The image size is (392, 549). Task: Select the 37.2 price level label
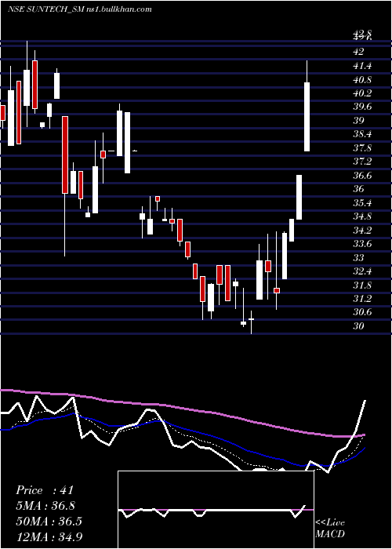click(x=362, y=162)
